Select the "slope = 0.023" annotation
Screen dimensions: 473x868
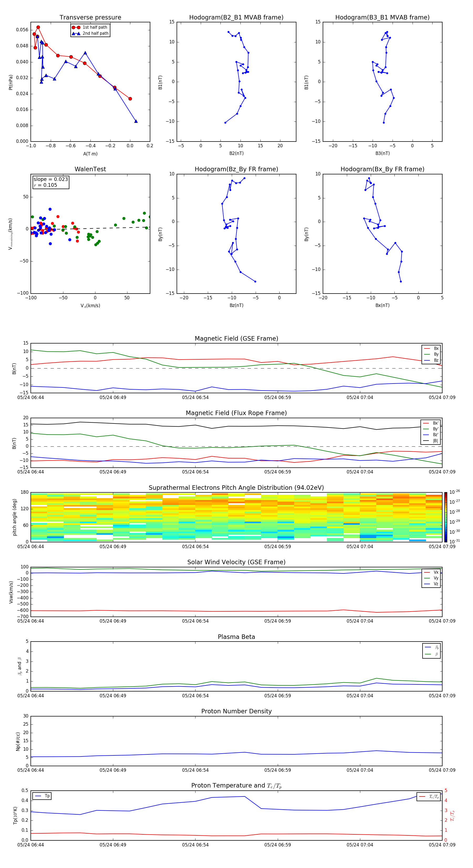[50, 179]
